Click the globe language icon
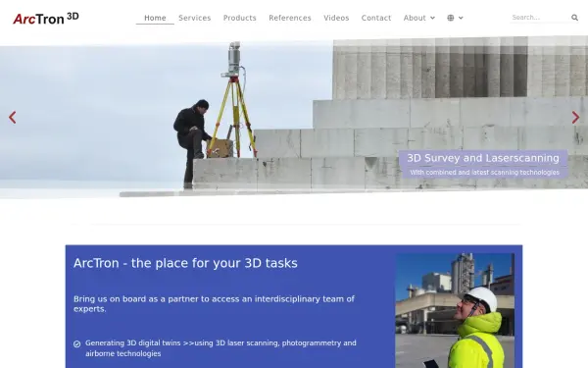 tap(451, 18)
